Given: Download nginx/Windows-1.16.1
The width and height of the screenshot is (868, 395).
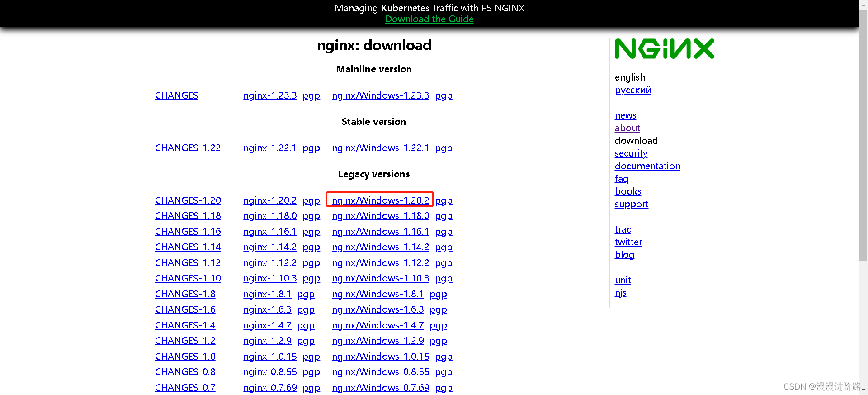Looking at the screenshot, I should point(380,232).
